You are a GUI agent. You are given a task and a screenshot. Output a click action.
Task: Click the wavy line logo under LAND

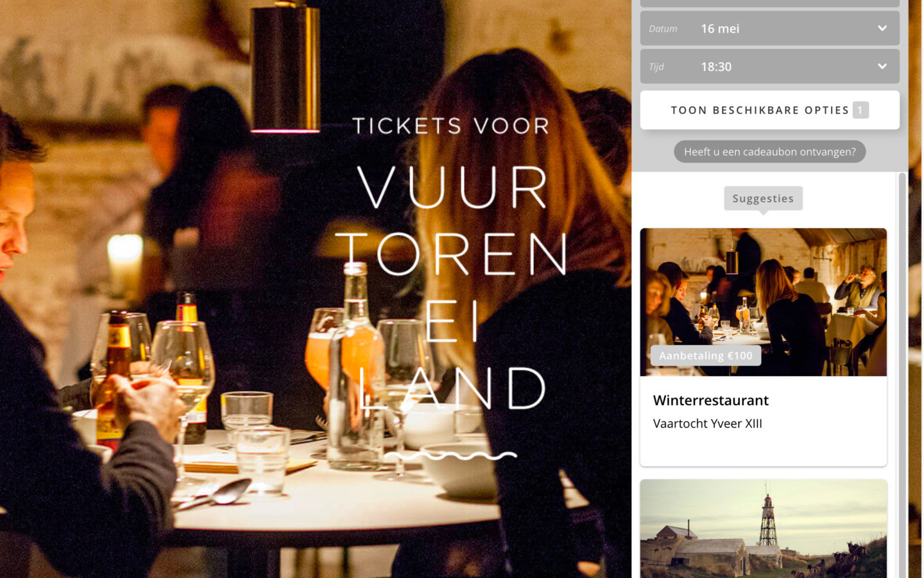point(450,455)
